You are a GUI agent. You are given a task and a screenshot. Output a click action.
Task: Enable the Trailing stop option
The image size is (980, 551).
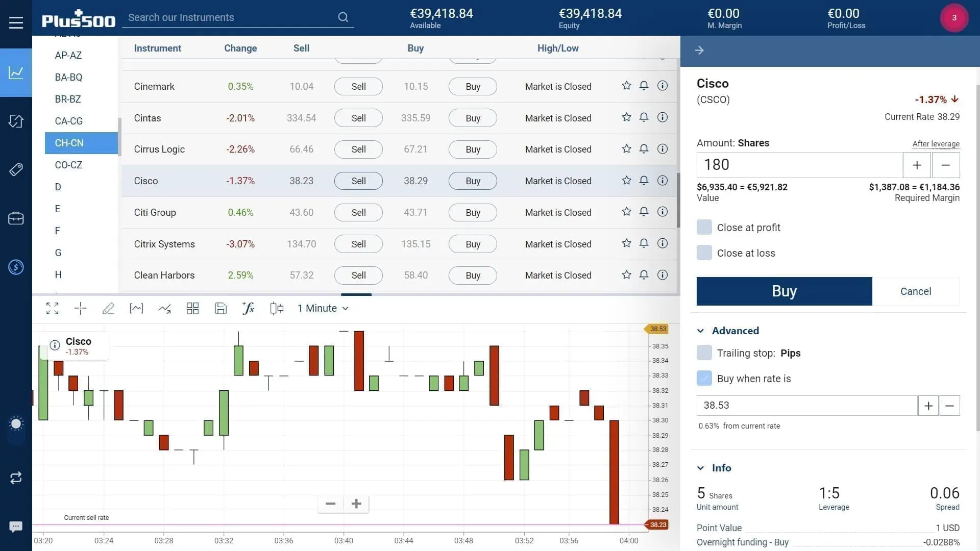coord(704,353)
